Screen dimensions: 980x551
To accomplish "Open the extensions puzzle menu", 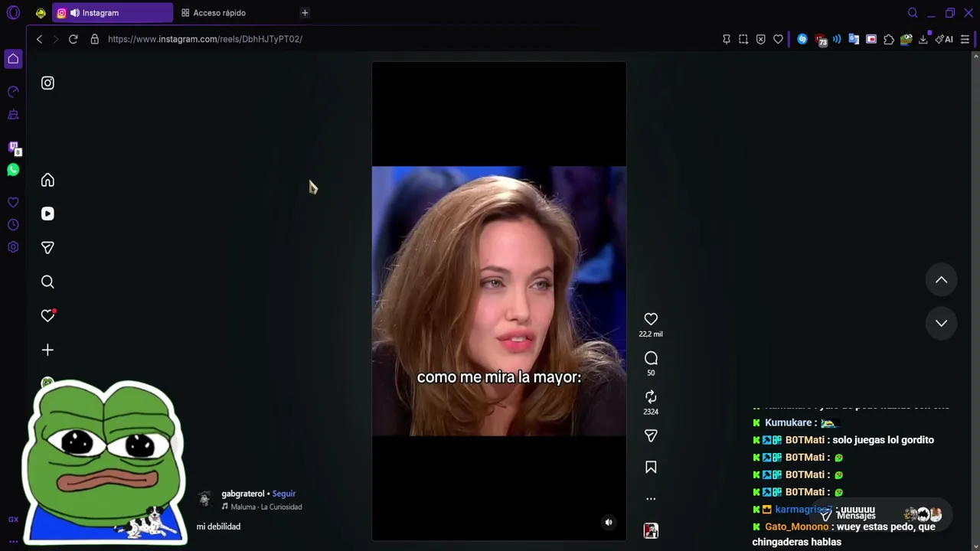I will point(889,39).
